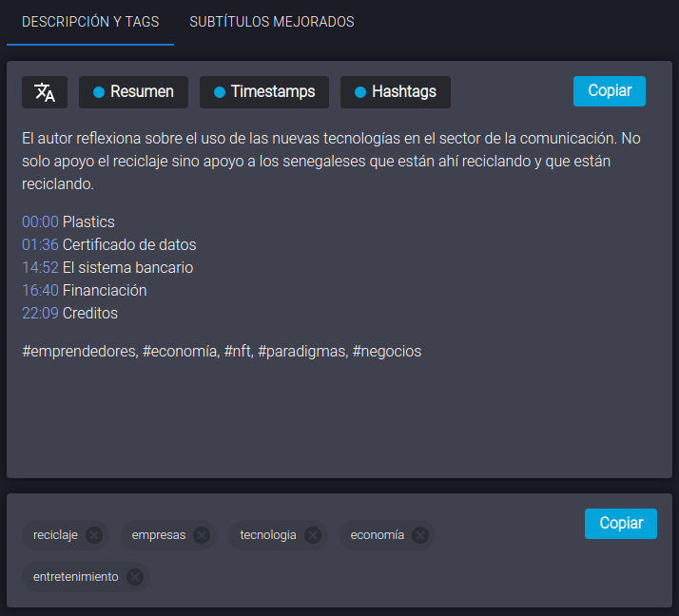679x616 pixels.
Task: Toggle the Hashtags section
Action: point(396,92)
